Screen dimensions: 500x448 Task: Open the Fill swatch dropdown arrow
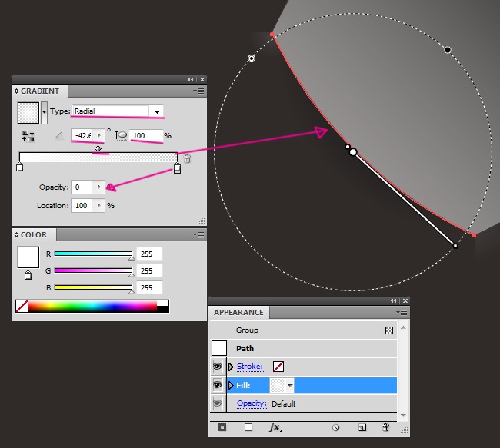tap(290, 385)
